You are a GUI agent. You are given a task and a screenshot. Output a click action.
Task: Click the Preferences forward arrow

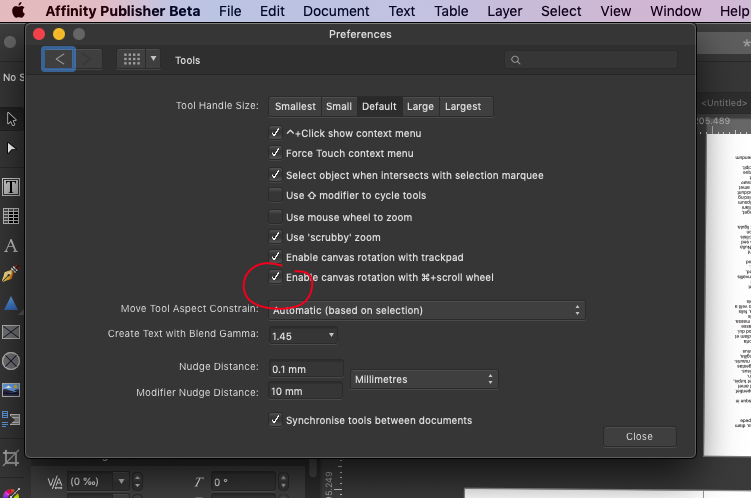pyautogui.click(x=88, y=59)
